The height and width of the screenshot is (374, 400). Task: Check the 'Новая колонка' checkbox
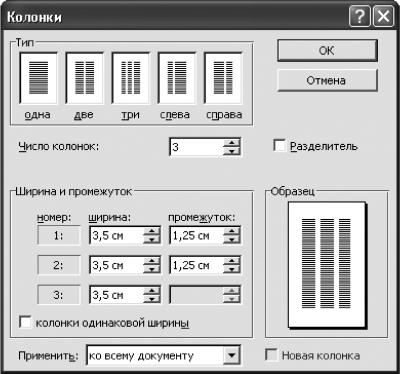coord(271,355)
